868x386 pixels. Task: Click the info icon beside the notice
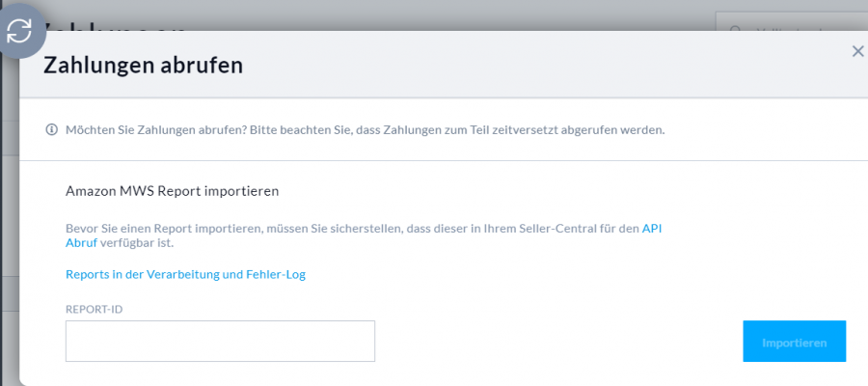click(52, 129)
